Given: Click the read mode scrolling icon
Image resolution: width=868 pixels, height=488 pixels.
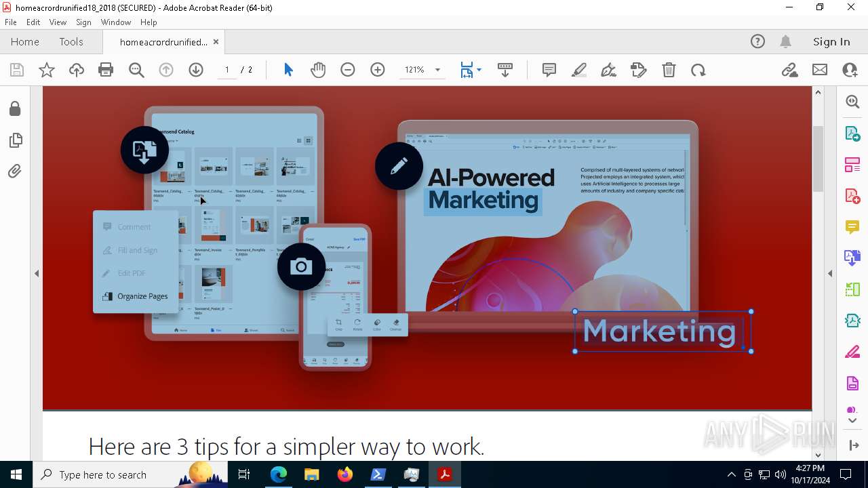Looking at the screenshot, I should [x=505, y=70].
